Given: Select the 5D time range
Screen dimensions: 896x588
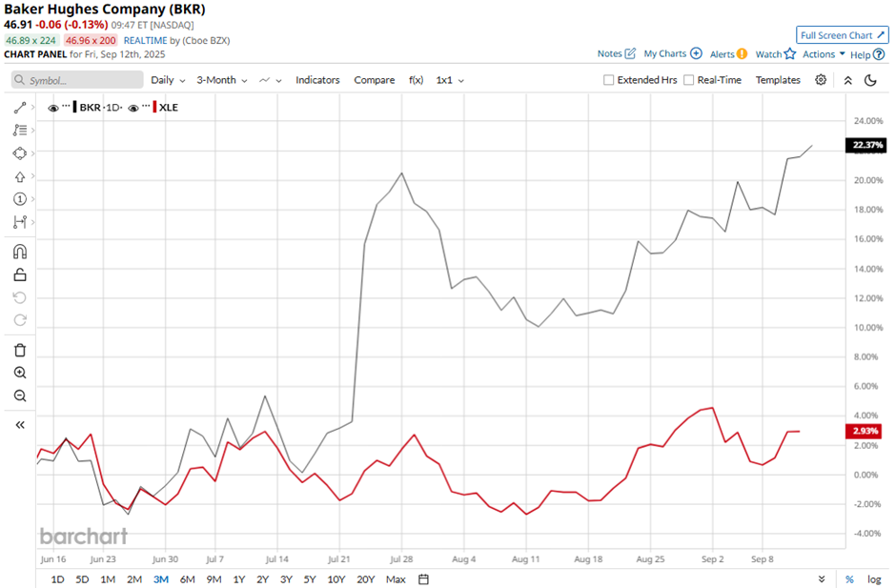Looking at the screenshot, I should pyautogui.click(x=82, y=579).
